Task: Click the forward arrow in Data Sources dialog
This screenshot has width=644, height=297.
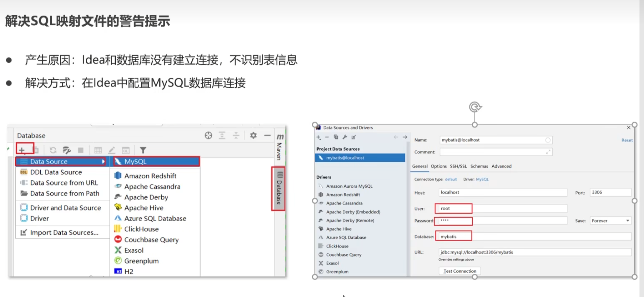Action: pyautogui.click(x=405, y=137)
